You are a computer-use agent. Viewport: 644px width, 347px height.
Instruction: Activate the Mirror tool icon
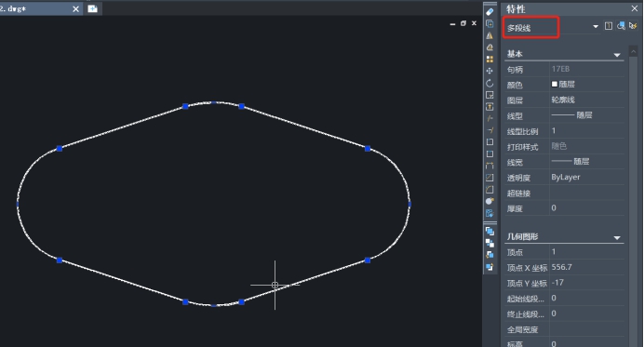[x=490, y=35]
